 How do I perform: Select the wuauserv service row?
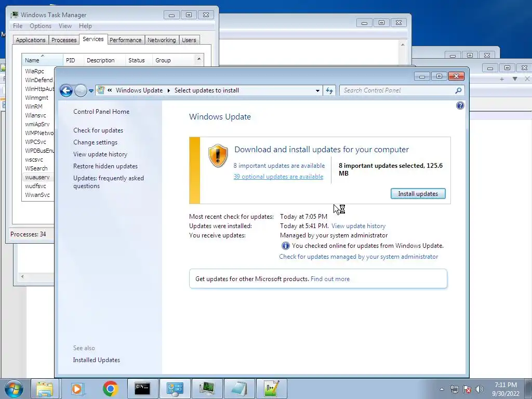(38, 177)
